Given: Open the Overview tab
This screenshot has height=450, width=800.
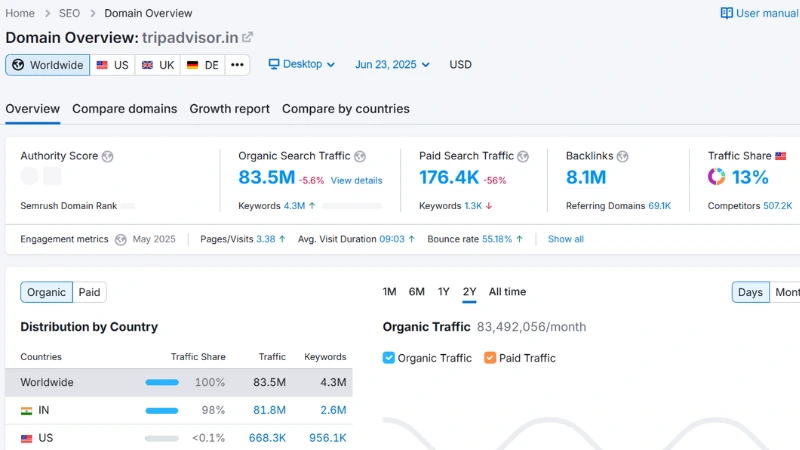Looking at the screenshot, I should pos(33,109).
